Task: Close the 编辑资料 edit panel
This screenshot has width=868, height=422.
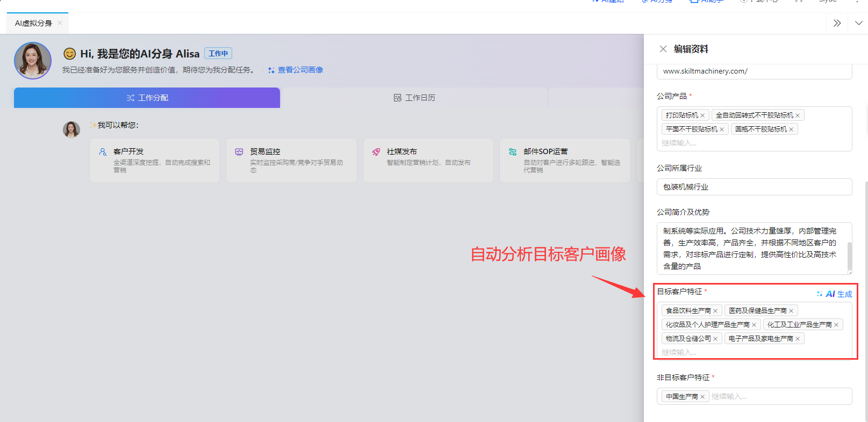Action: 663,49
